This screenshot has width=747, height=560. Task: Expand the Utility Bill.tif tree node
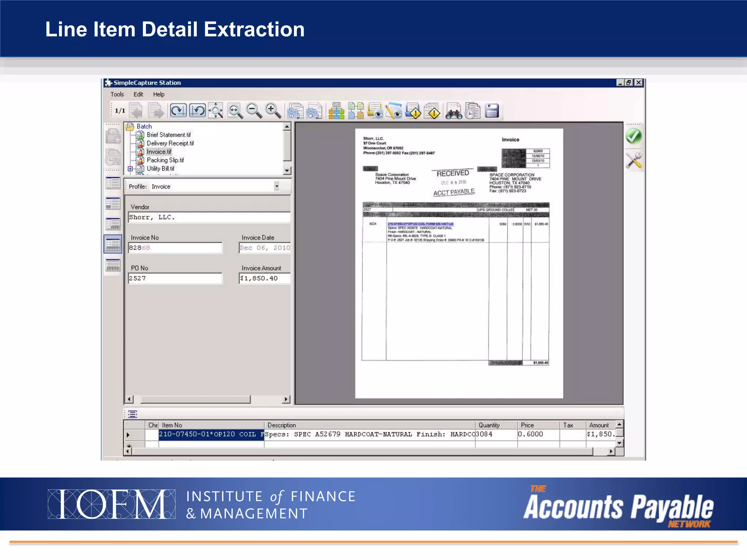point(130,169)
